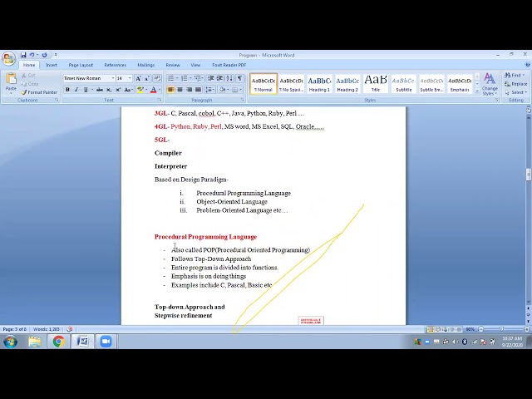Image resolution: width=532 pixels, height=399 pixels.
Task: Apply red font color
Action: [153, 90]
